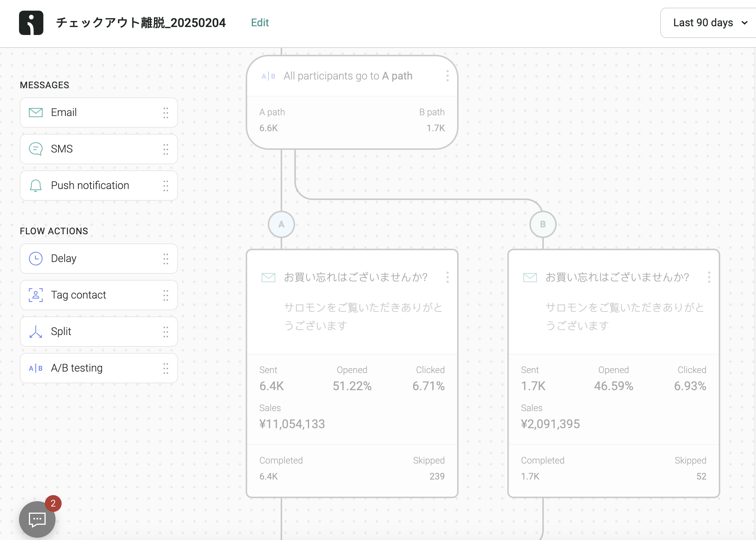756x540 pixels.
Task: Click the Delay clock icon
Action: click(36, 259)
